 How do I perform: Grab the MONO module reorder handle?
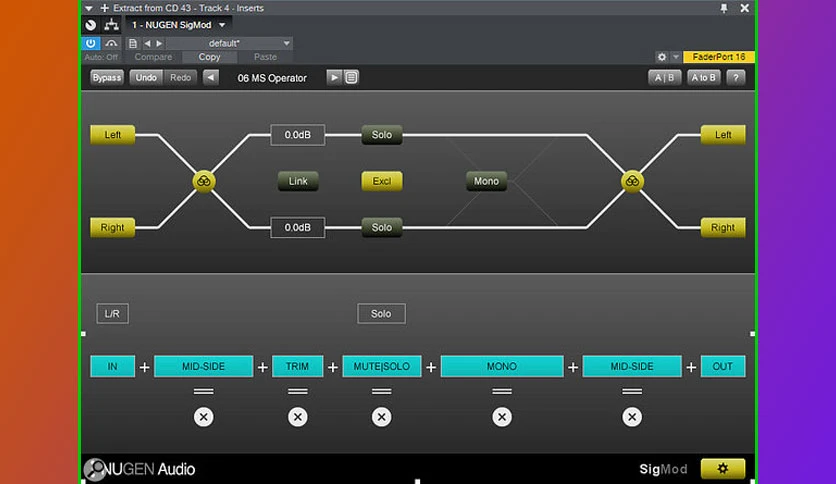[502, 391]
